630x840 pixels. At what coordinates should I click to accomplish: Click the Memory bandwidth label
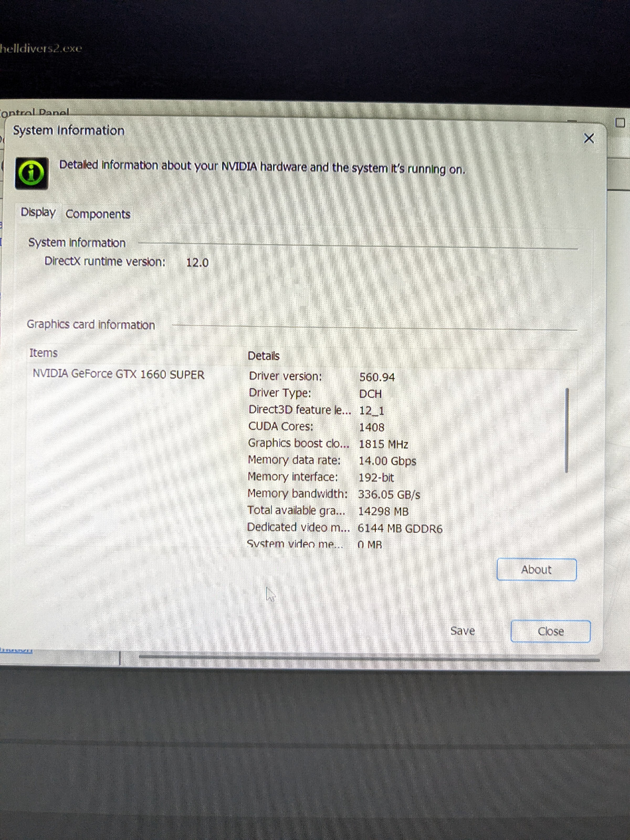tap(297, 493)
